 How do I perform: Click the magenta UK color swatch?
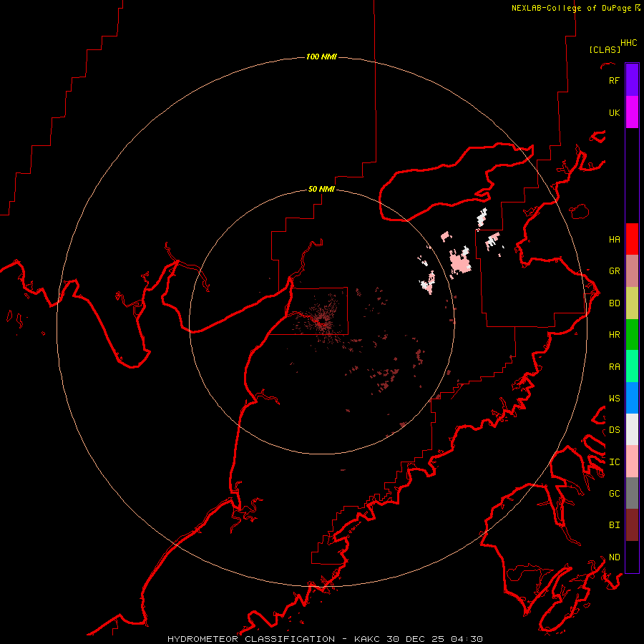point(632,112)
